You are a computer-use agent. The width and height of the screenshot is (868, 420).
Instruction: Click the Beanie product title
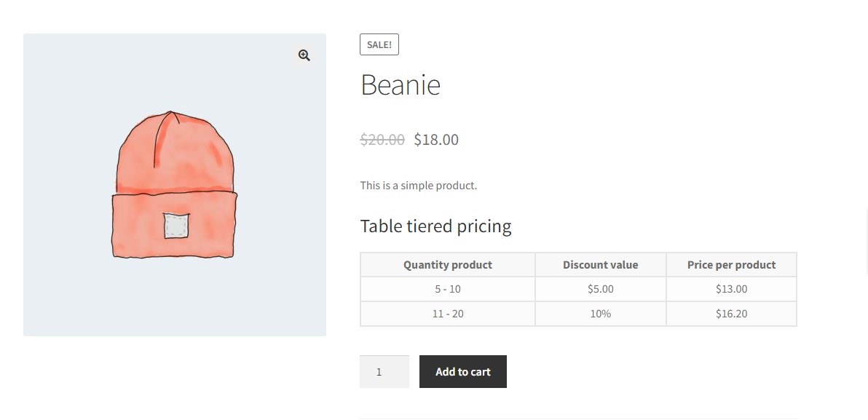coord(400,84)
